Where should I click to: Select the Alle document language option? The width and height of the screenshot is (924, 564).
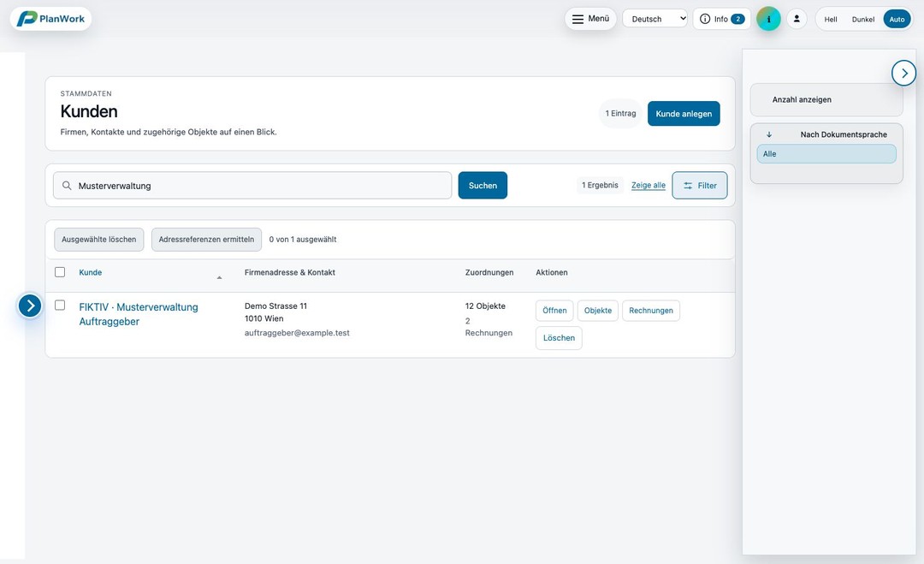point(826,154)
